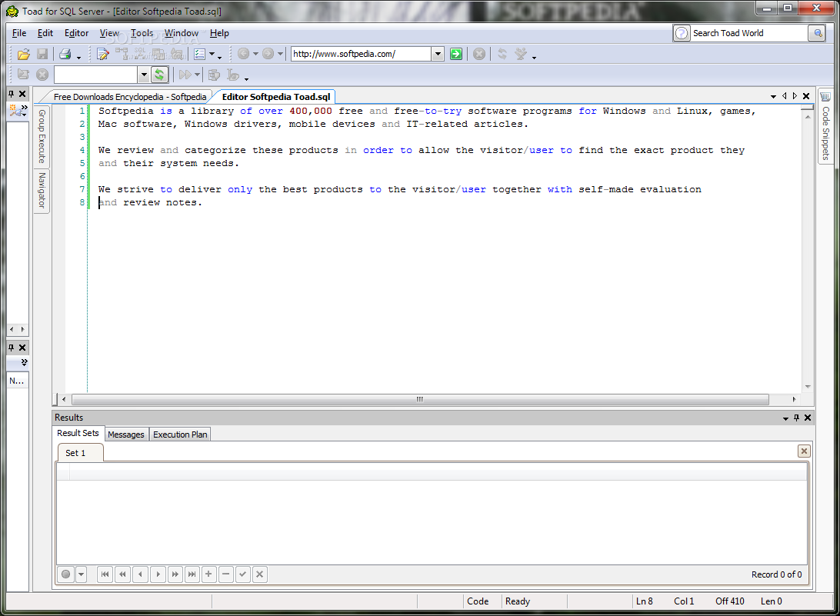Click the Open file folder icon

(x=24, y=54)
